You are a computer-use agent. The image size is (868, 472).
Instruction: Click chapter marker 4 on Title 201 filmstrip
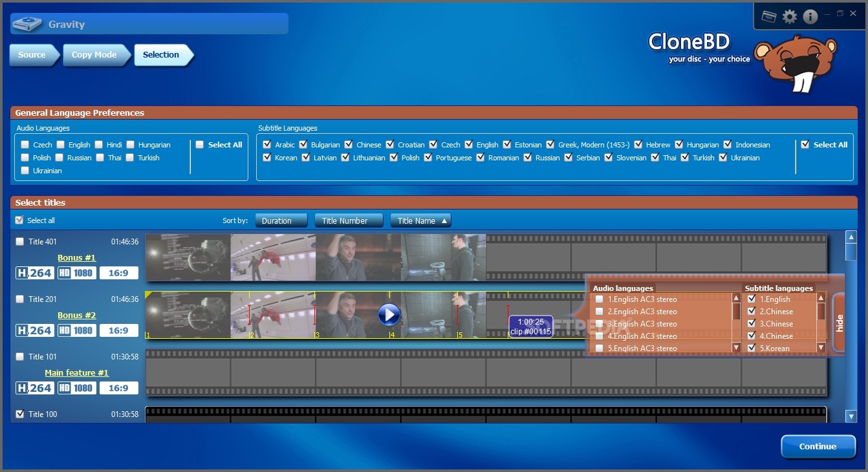(x=392, y=335)
